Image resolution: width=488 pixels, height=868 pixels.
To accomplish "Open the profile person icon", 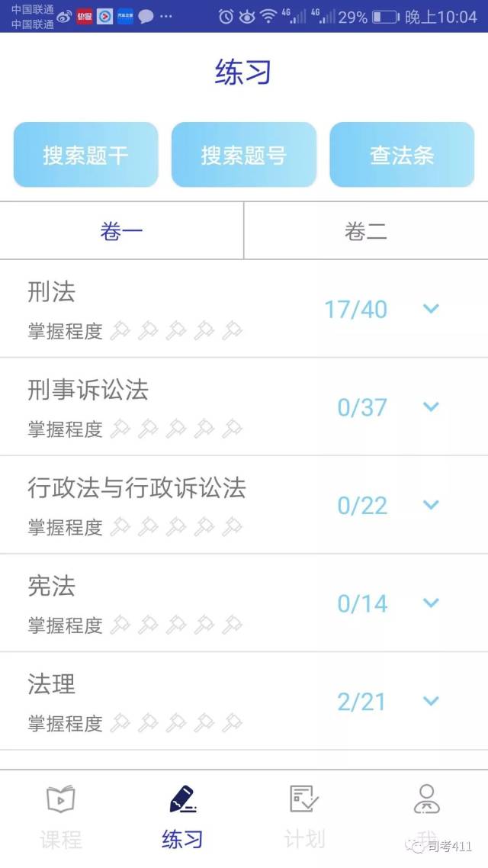I will pyautogui.click(x=426, y=799).
